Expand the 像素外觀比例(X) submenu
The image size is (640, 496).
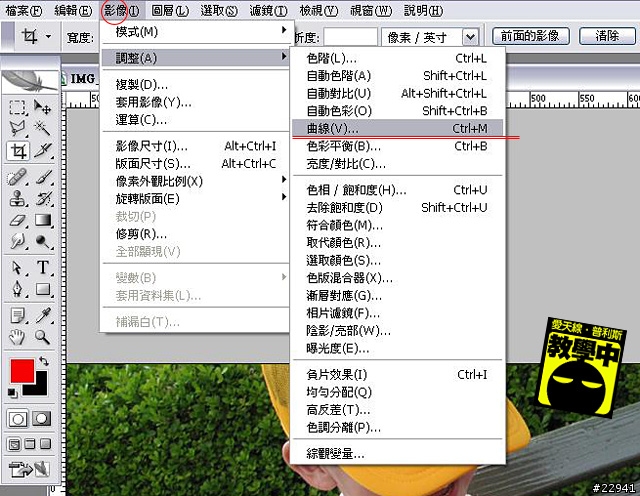click(x=195, y=181)
